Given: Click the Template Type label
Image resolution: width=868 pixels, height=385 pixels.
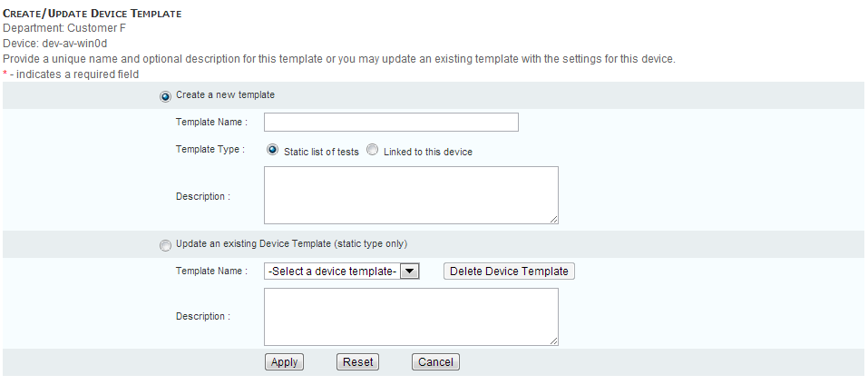Looking at the screenshot, I should (x=210, y=149).
